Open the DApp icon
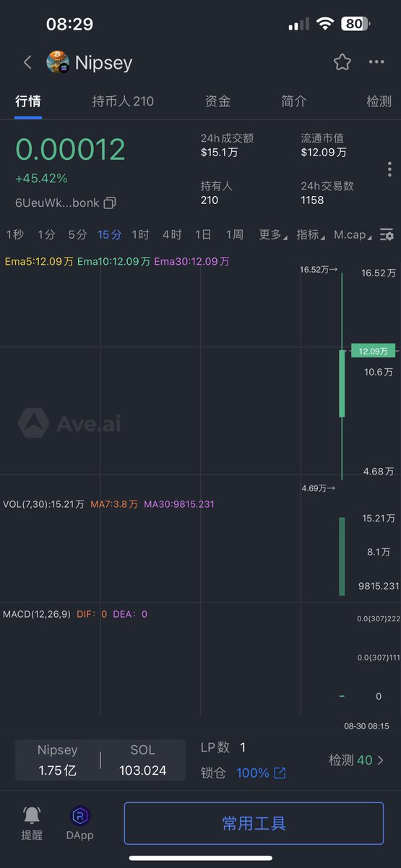The image size is (401, 868). click(x=80, y=816)
